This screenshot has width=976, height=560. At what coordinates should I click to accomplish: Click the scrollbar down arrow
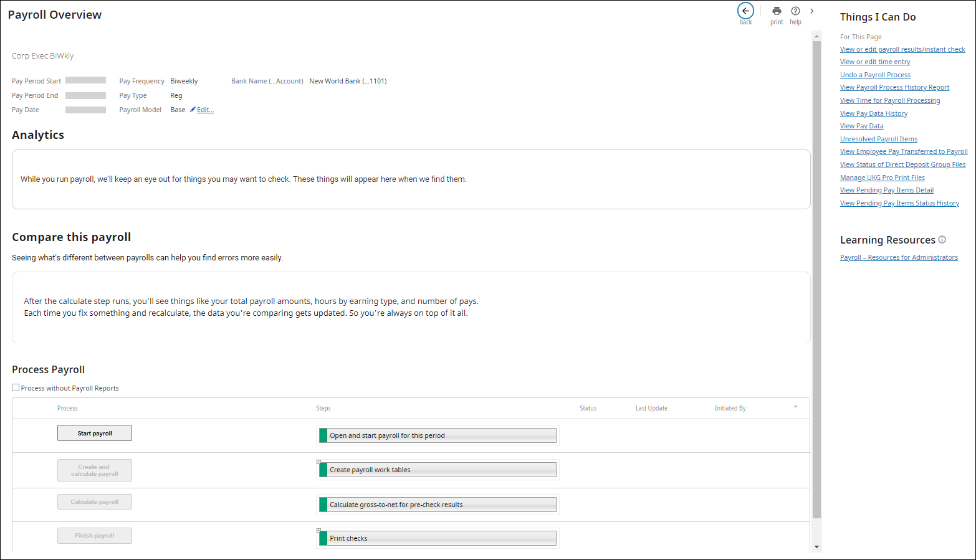pos(816,547)
